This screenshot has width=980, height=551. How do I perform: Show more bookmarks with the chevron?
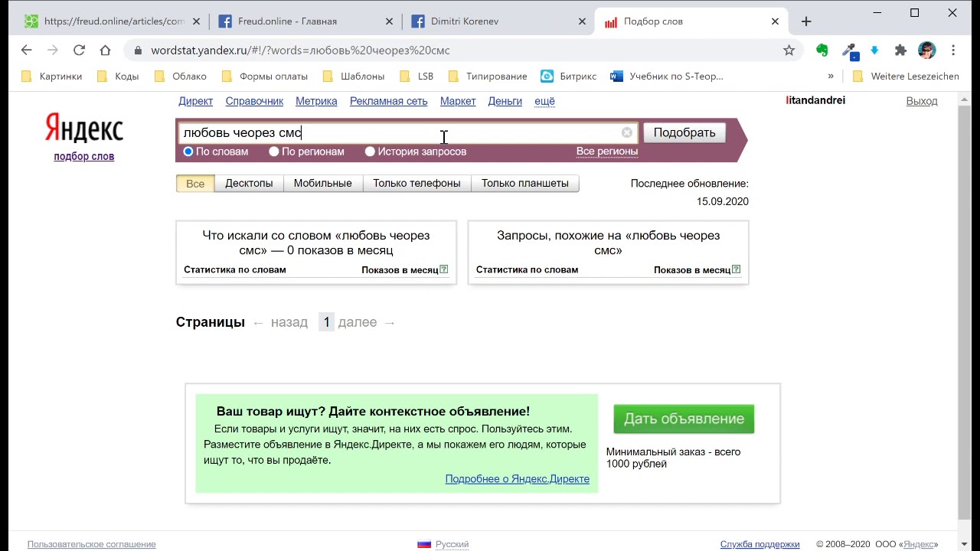point(831,76)
